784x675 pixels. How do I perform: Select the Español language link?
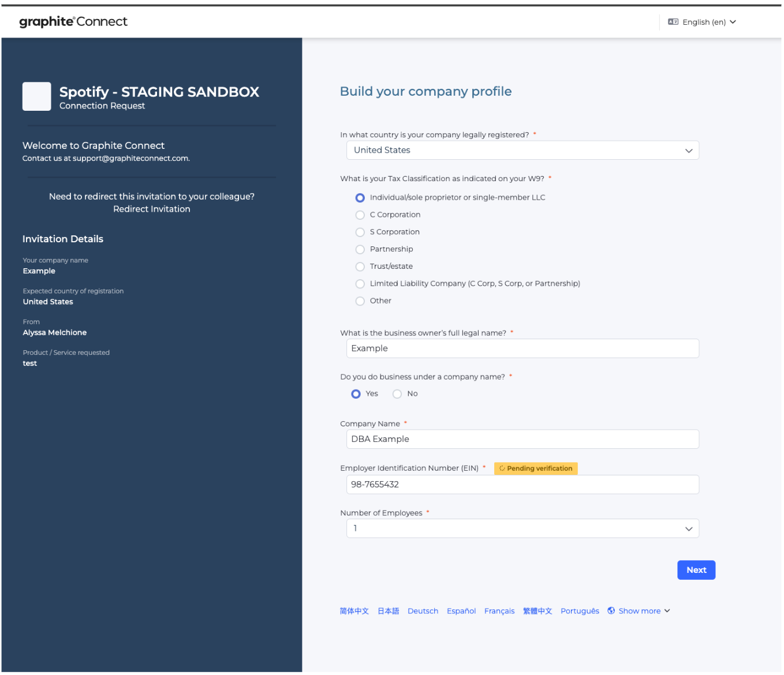tap(461, 610)
